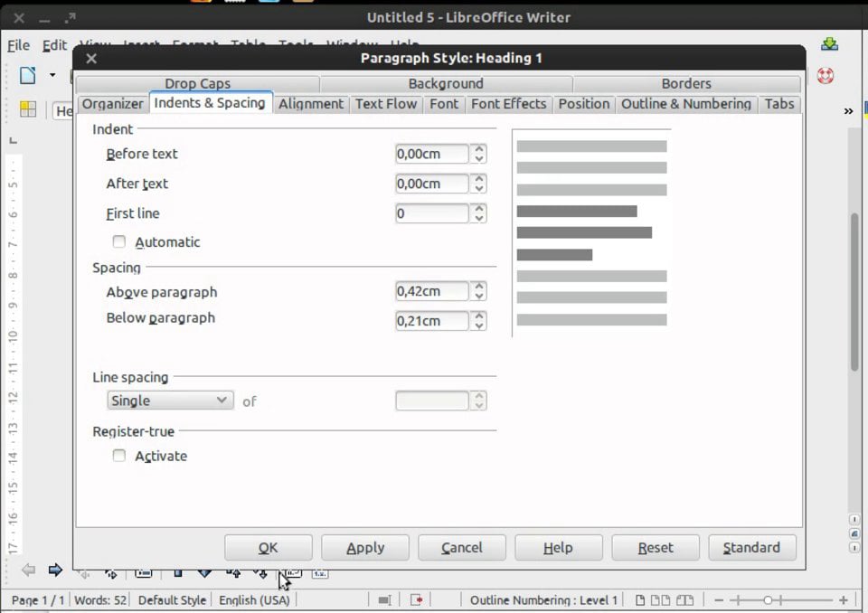
Task: Switch to the Organizer tab
Action: (x=112, y=104)
